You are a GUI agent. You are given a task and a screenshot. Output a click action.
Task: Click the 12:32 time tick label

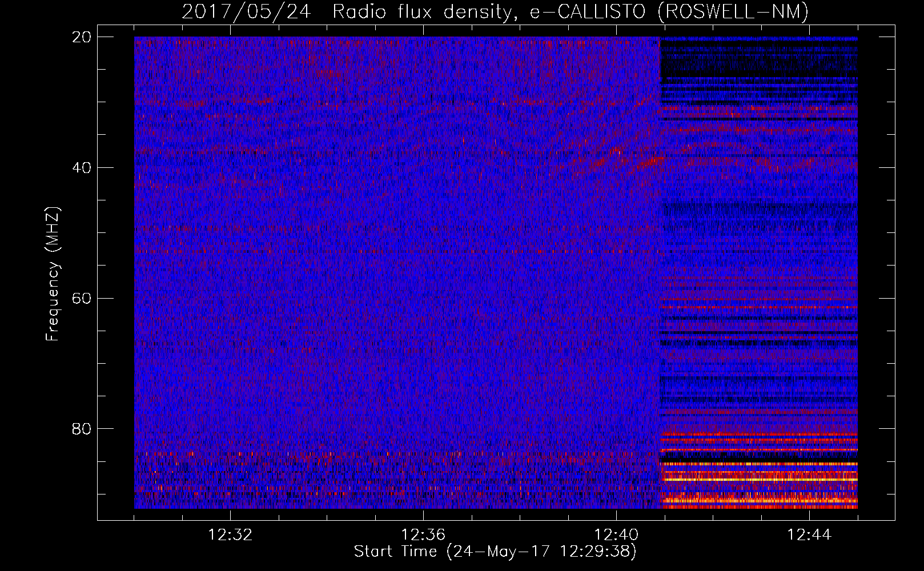tap(230, 535)
